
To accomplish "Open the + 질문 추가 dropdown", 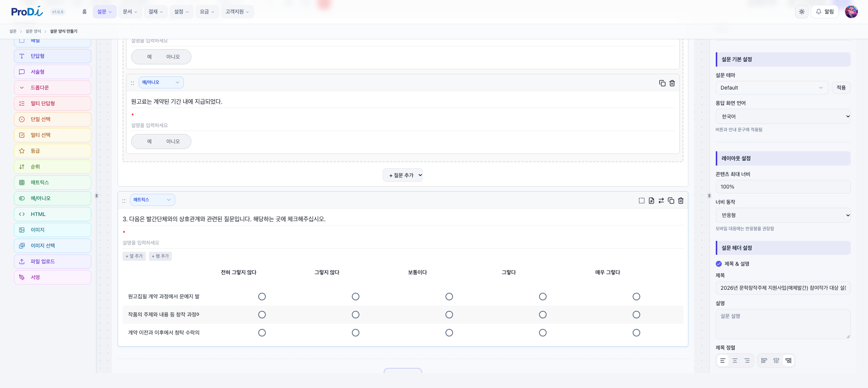I will (x=403, y=175).
